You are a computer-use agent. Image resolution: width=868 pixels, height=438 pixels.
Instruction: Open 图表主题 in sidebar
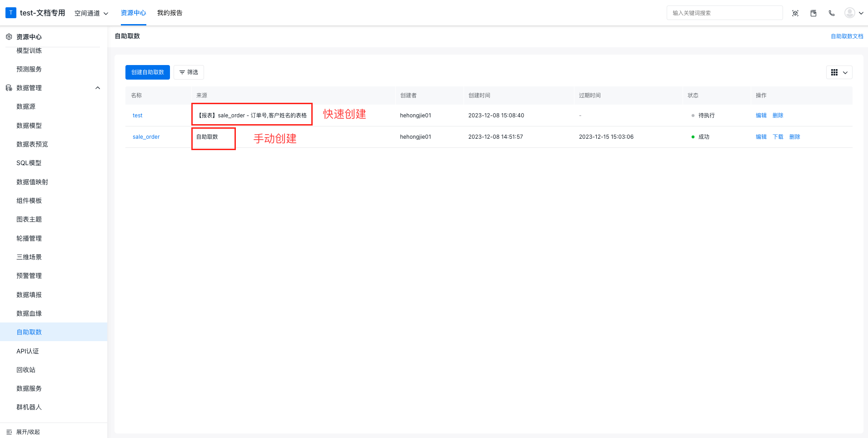[29, 219]
